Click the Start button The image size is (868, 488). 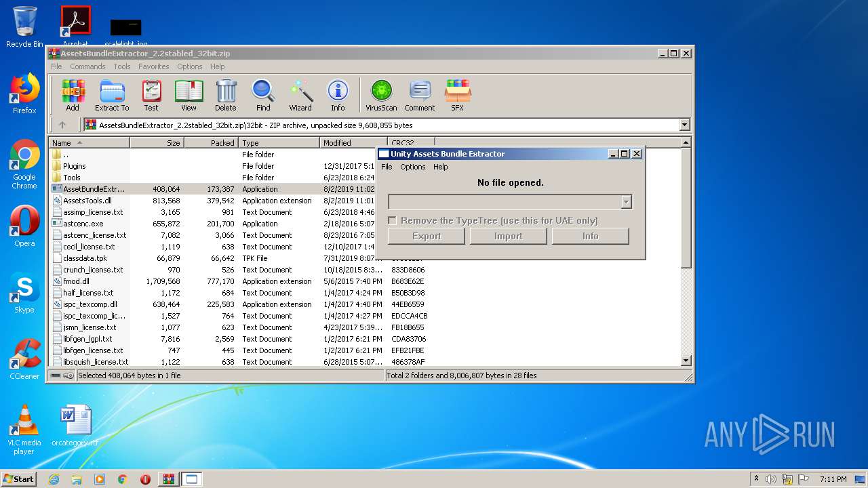[x=18, y=479]
